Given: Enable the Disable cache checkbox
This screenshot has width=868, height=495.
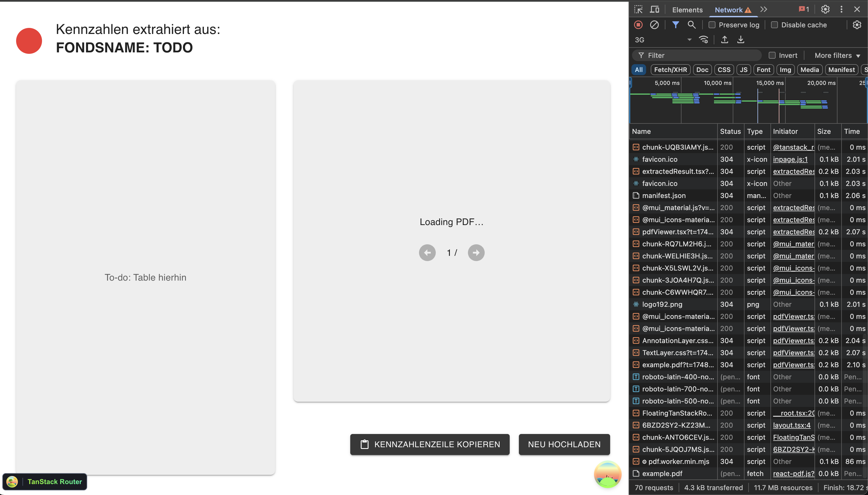Looking at the screenshot, I should tap(774, 25).
